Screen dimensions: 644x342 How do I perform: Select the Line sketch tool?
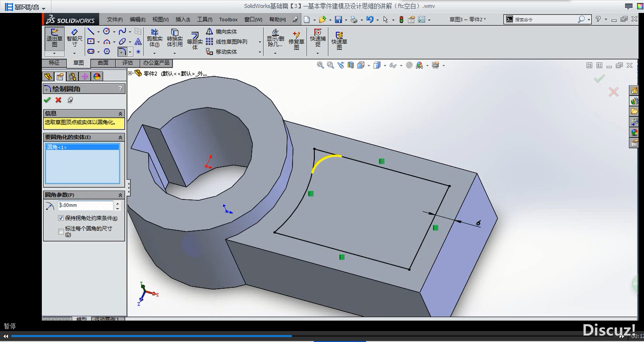point(91,31)
